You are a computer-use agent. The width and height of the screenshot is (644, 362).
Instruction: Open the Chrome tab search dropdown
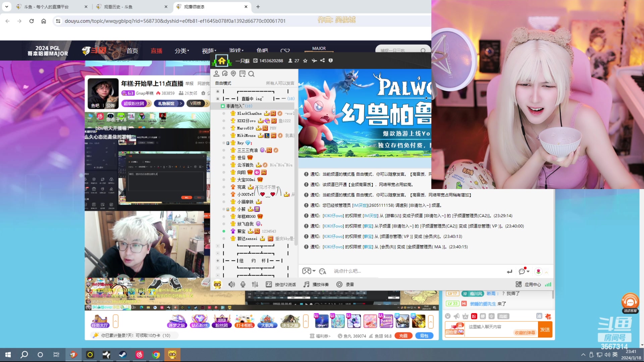7,6
